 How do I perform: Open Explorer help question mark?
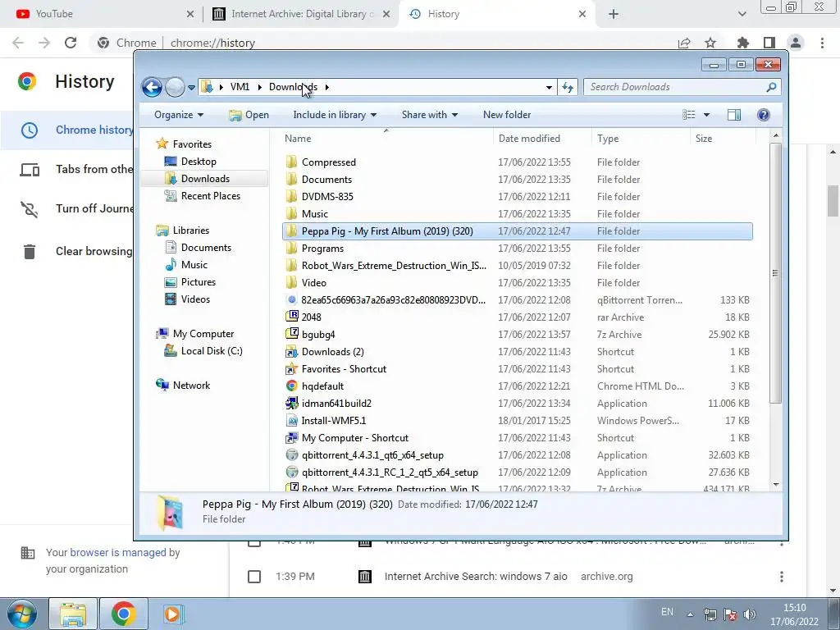click(x=764, y=115)
